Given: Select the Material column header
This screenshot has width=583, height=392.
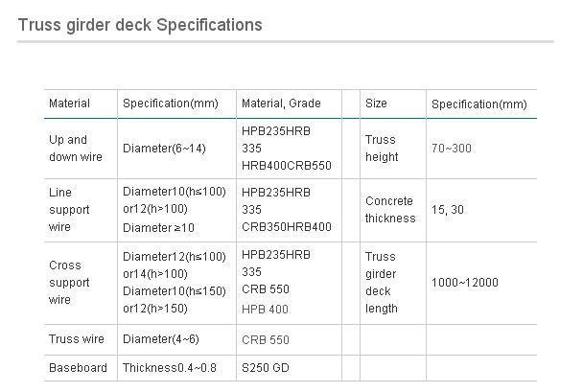Looking at the screenshot, I should tap(70, 104).
